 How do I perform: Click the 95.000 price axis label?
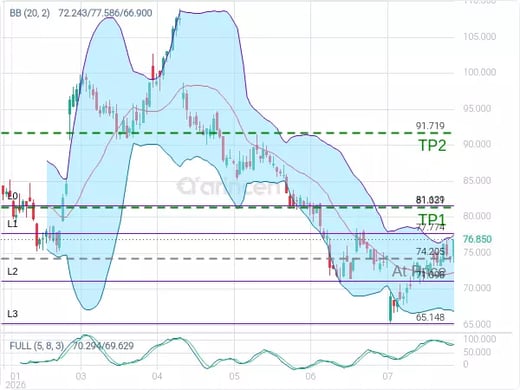(477, 108)
